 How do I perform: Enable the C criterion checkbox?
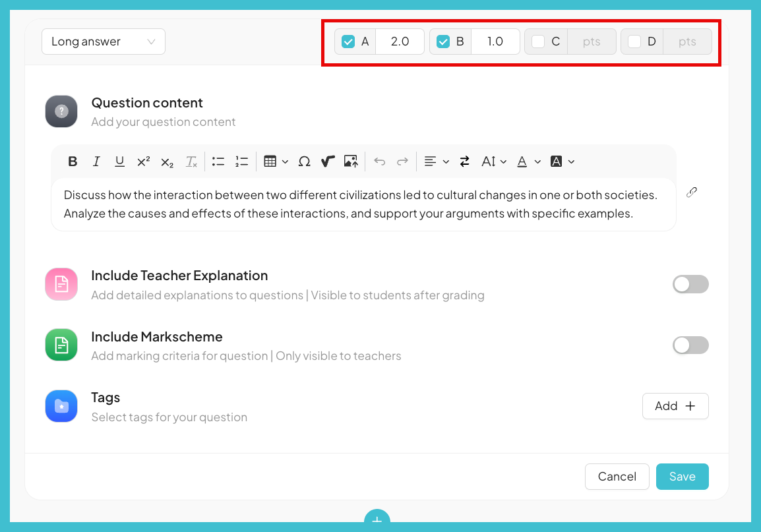(538, 42)
